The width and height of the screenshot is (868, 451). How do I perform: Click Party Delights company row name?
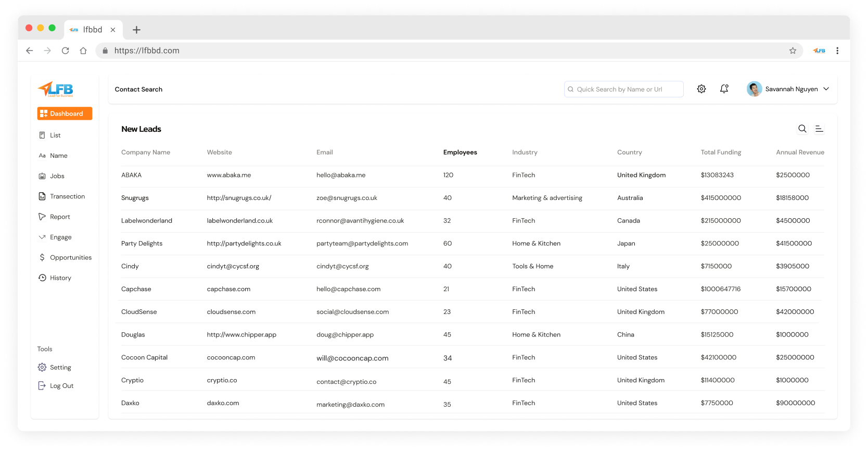pyautogui.click(x=142, y=244)
